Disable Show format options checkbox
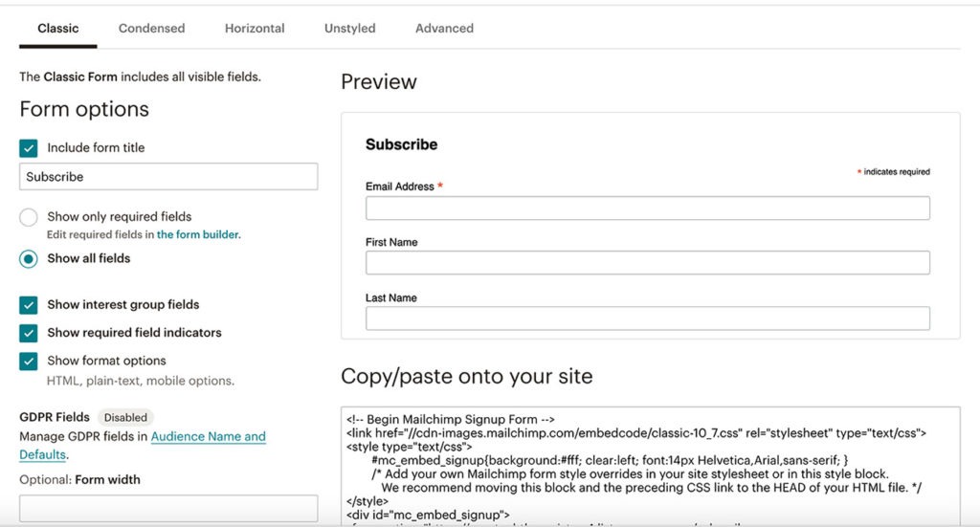This screenshot has height=527, width=980. pos(28,361)
